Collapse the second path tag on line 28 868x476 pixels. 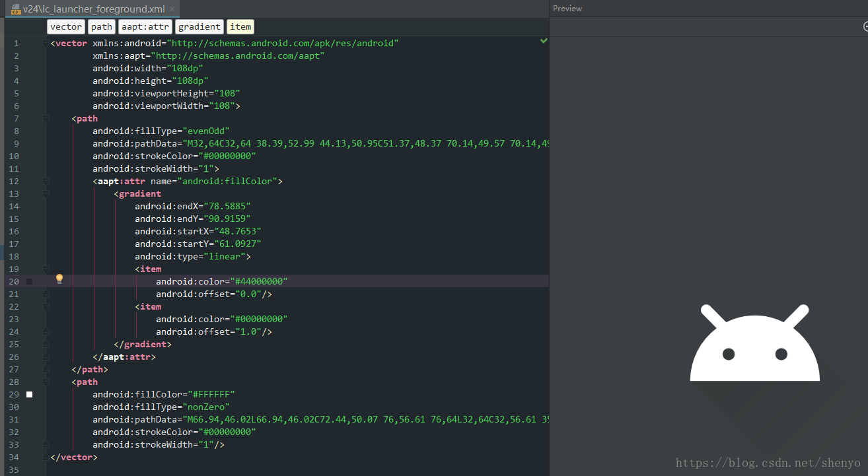click(46, 382)
